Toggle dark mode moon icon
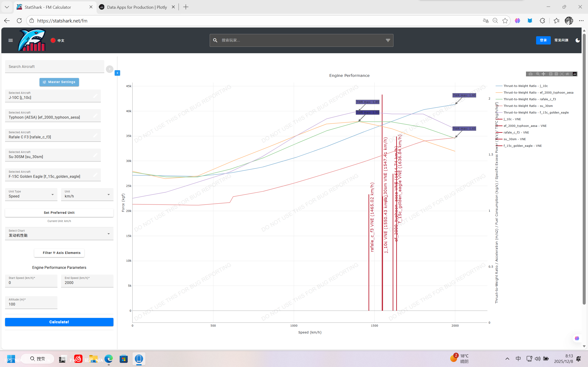588x367 pixels. pos(578,40)
